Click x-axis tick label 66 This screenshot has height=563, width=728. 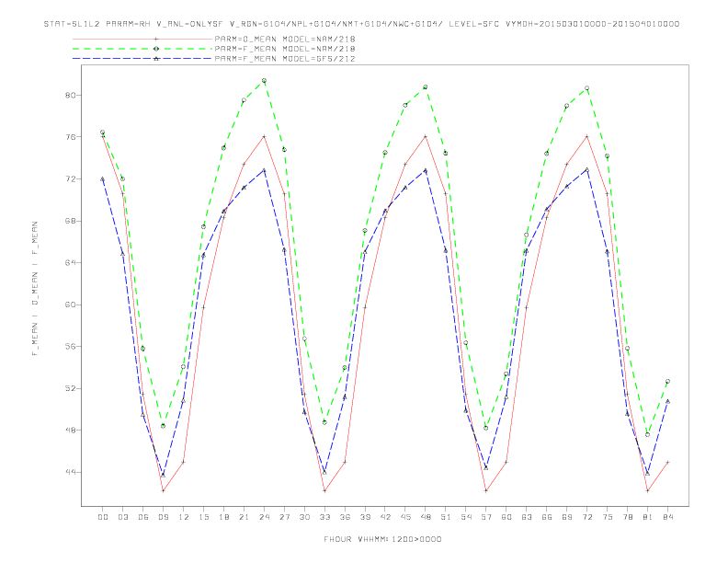(547, 517)
